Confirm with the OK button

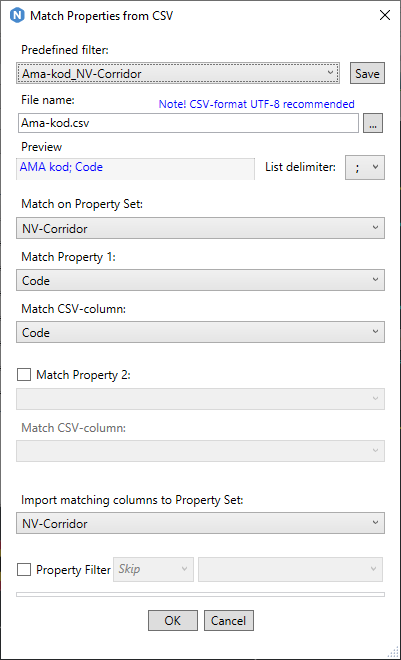coord(173,620)
